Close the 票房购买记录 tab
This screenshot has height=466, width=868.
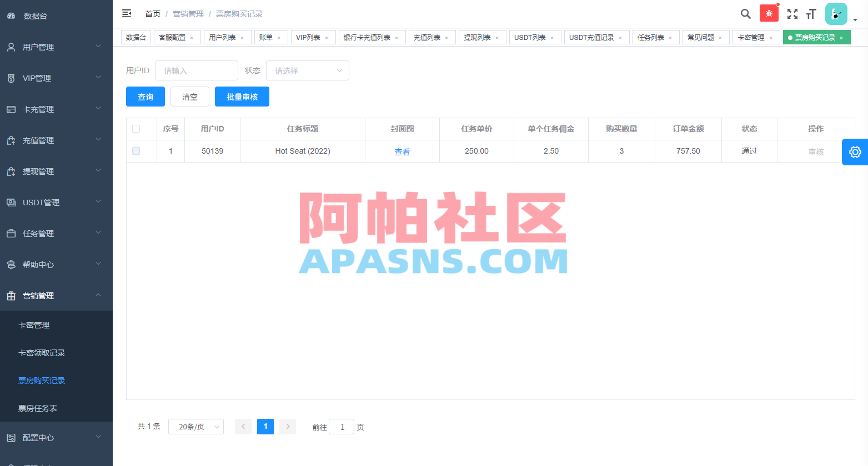click(x=841, y=38)
